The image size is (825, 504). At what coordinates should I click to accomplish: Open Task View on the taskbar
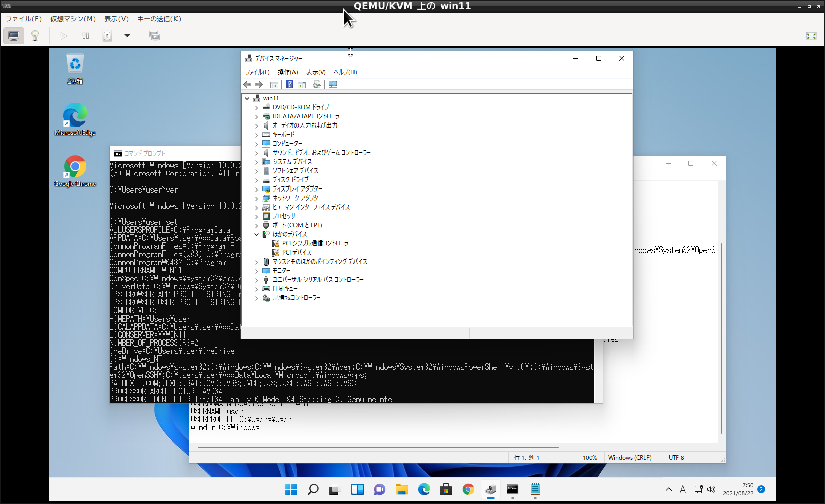point(335,489)
